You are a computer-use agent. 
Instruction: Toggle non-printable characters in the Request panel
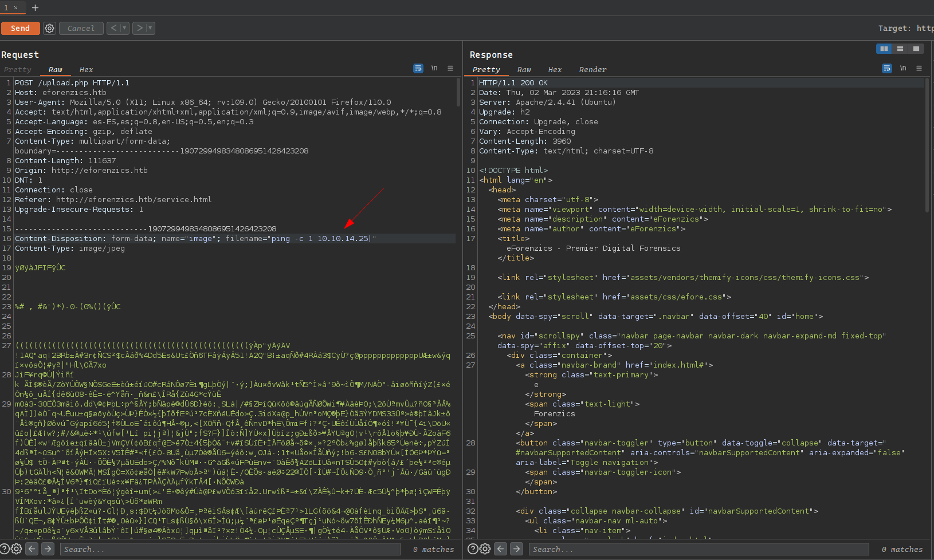(434, 68)
